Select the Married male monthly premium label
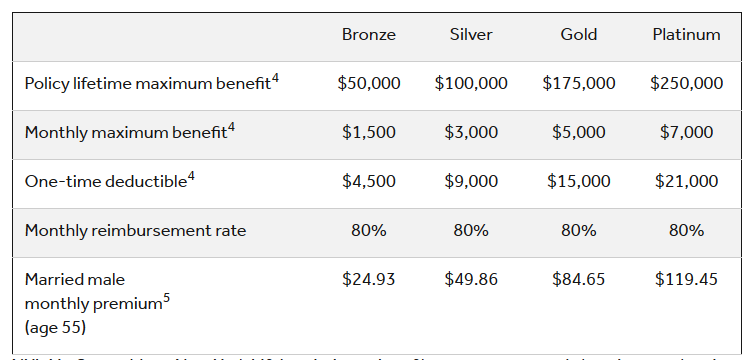748x360 pixels. tap(97, 303)
